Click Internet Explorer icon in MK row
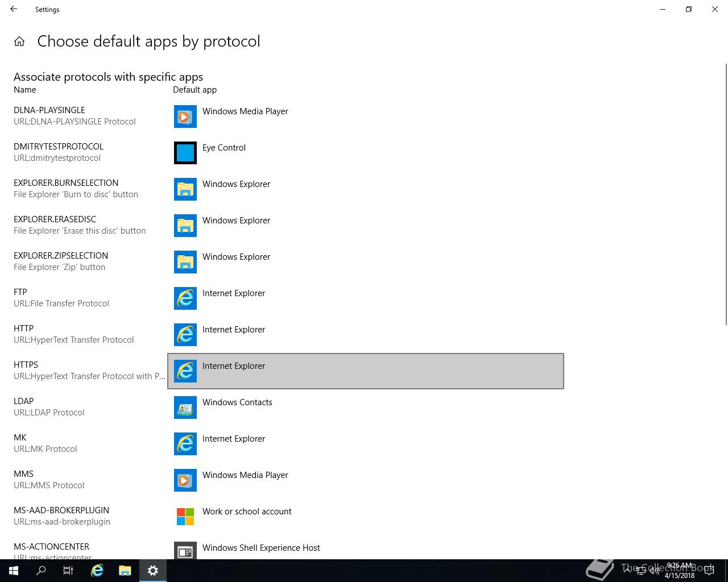 (185, 444)
